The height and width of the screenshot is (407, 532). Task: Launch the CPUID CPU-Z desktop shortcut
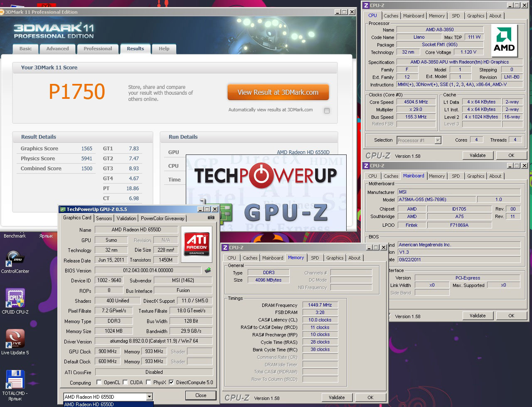pos(15,302)
